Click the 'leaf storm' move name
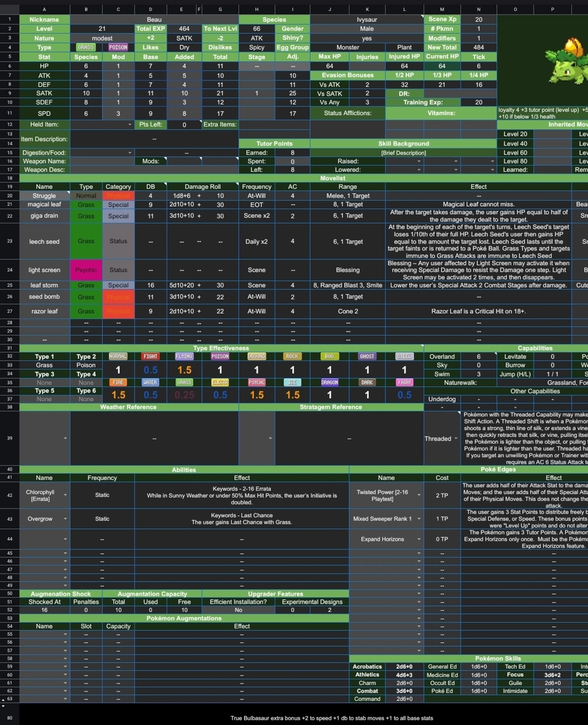This screenshot has width=588, height=725. (x=45, y=285)
